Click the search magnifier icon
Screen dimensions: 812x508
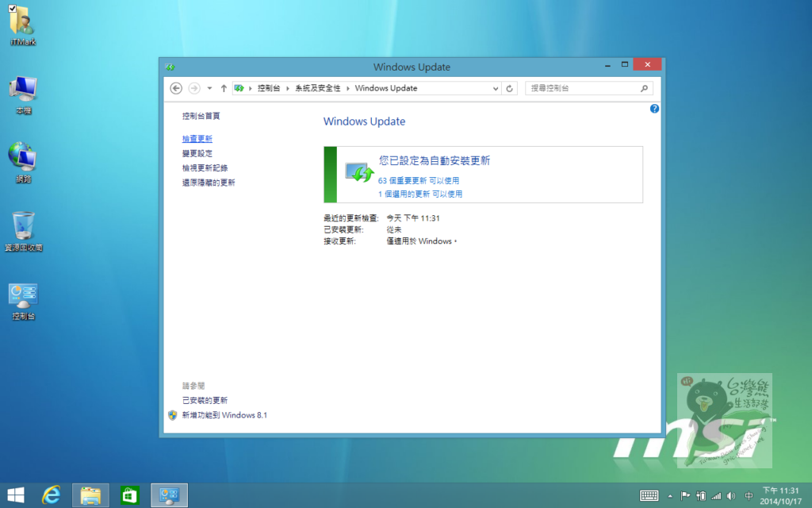[644, 88]
